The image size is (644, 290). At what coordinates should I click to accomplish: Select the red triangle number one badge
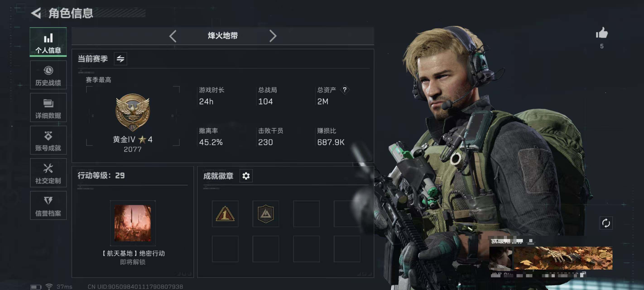(x=225, y=214)
